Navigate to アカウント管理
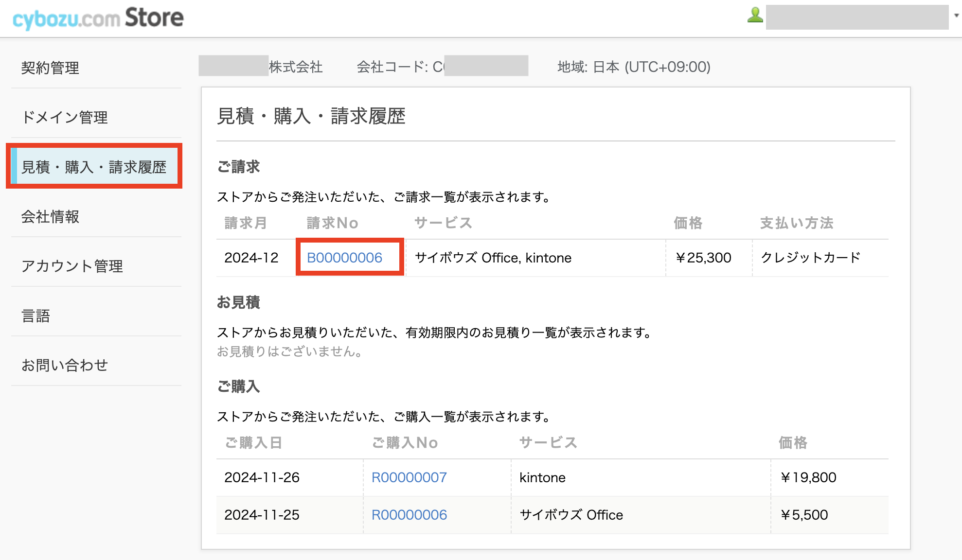Image resolution: width=962 pixels, height=560 pixels. (x=72, y=266)
